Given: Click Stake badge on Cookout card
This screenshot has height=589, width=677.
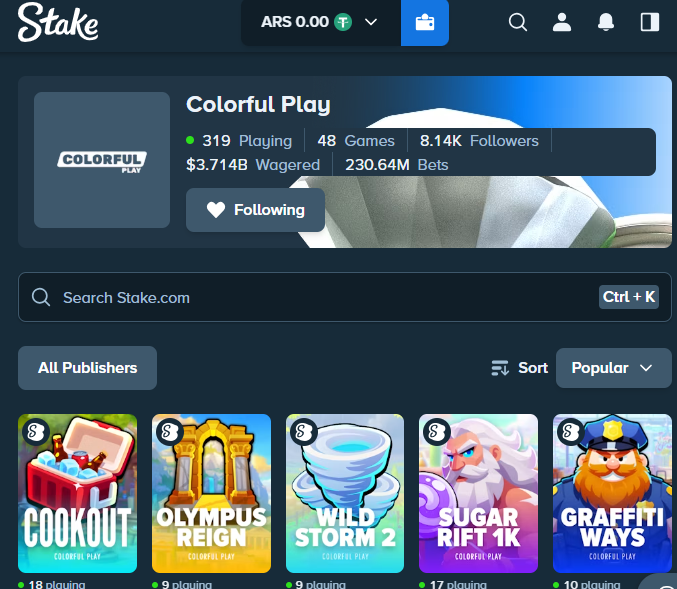Looking at the screenshot, I should click(36, 432).
